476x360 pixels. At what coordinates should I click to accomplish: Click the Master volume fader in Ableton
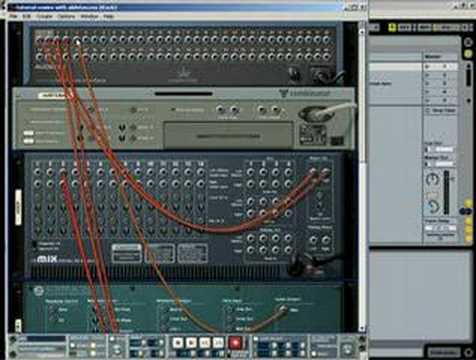pos(447,192)
